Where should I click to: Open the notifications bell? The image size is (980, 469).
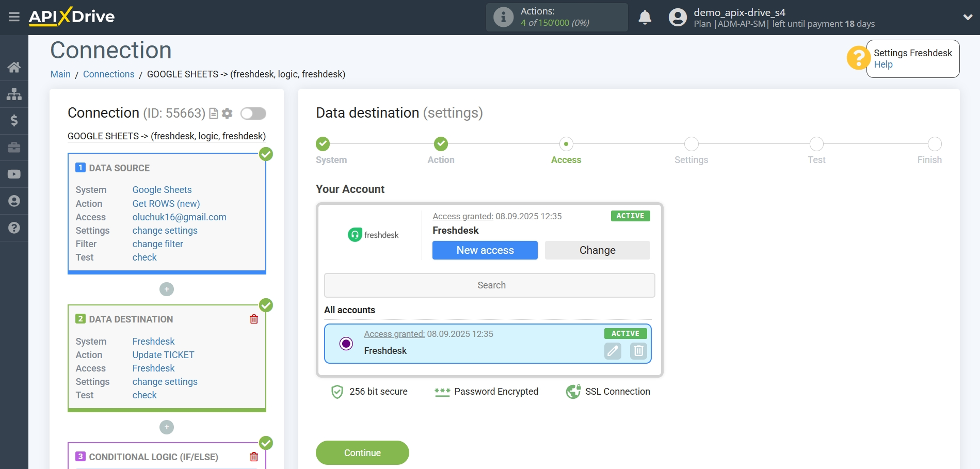tap(645, 18)
